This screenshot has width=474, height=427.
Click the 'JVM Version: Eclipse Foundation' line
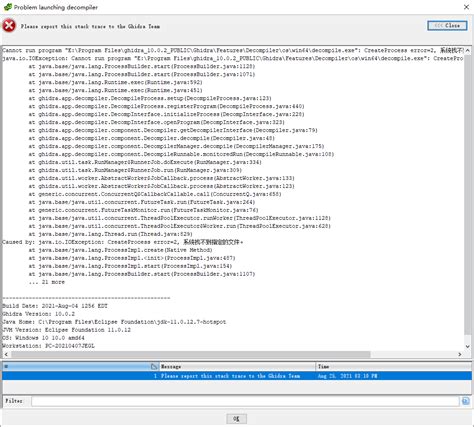66,330
